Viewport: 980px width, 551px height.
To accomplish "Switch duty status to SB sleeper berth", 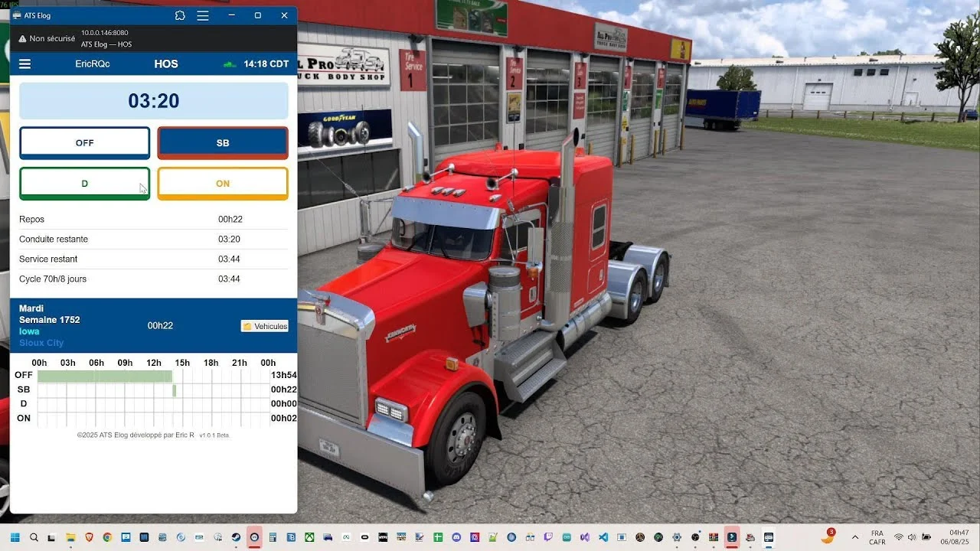I will 223,143.
